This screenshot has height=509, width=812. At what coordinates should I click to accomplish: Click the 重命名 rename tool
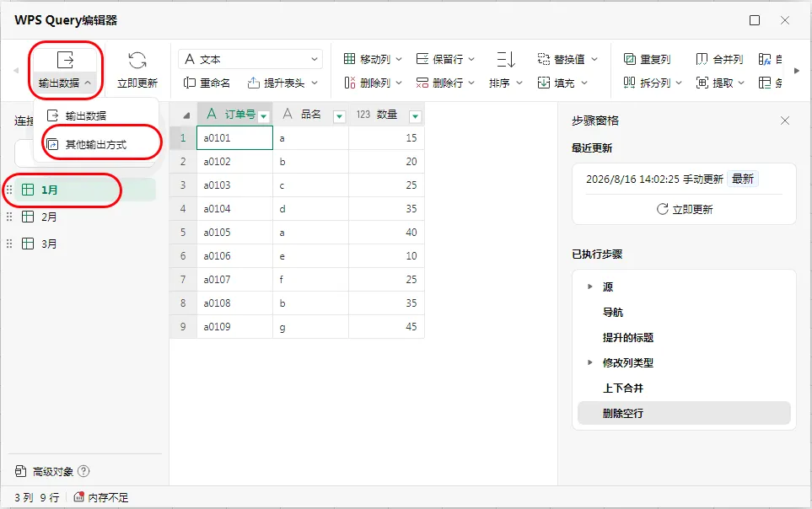pyautogui.click(x=207, y=83)
